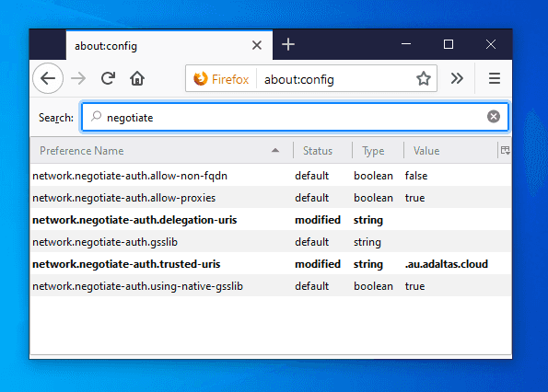Viewport: 548px width, 392px height.
Task: Select network.negotiate-auth.using-native-gsslib preference row
Action: click(271, 286)
